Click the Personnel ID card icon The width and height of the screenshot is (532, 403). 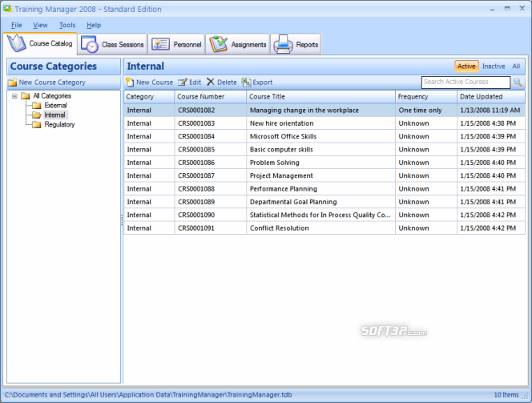pos(160,44)
